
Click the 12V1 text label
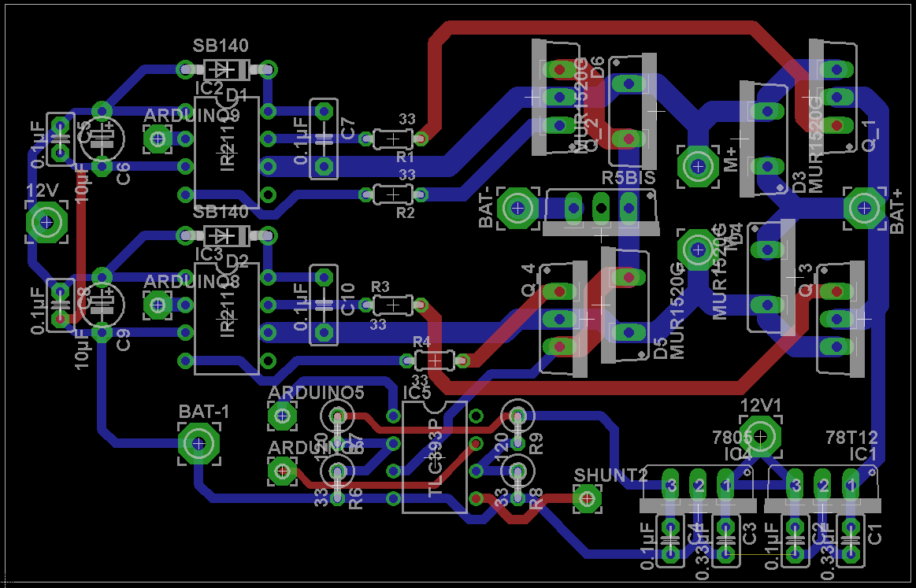click(x=760, y=405)
